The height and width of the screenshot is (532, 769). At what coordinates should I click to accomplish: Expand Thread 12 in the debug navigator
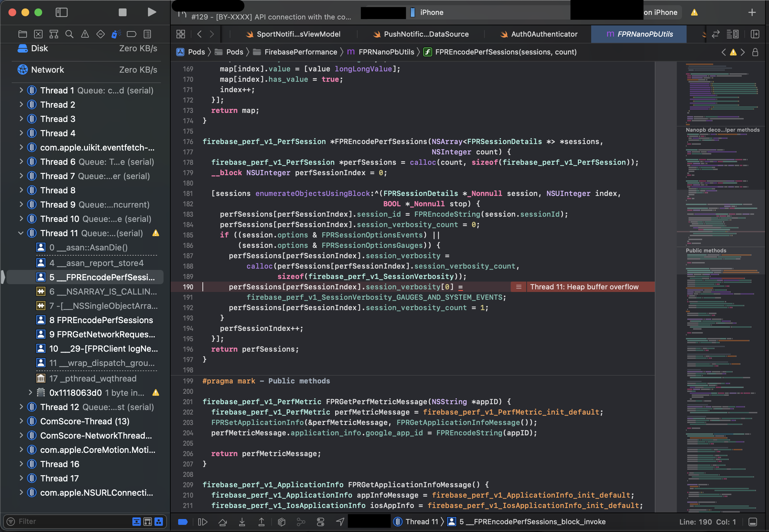21,407
